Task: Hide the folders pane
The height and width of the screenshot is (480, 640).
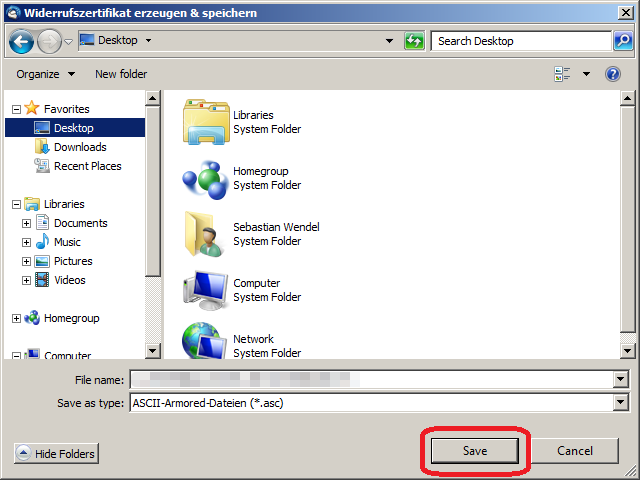Action: click(x=57, y=454)
